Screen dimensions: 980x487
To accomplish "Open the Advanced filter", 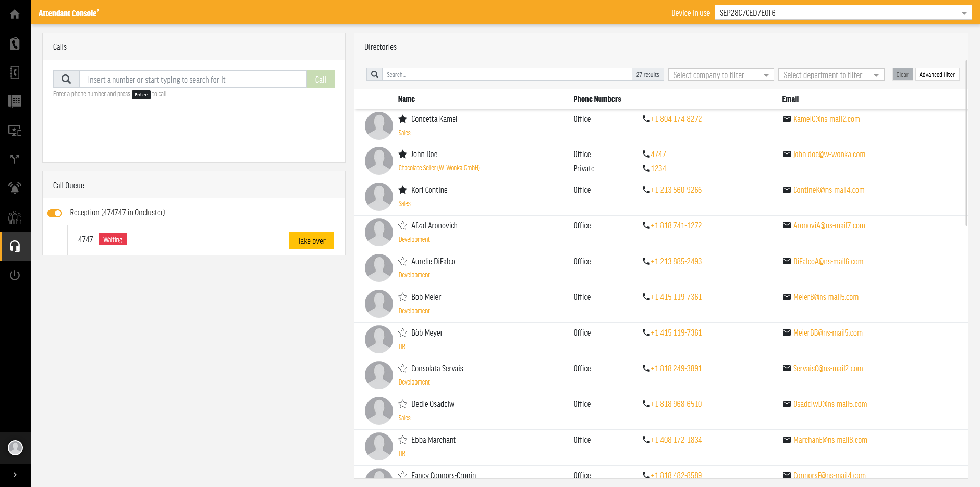I will (937, 74).
